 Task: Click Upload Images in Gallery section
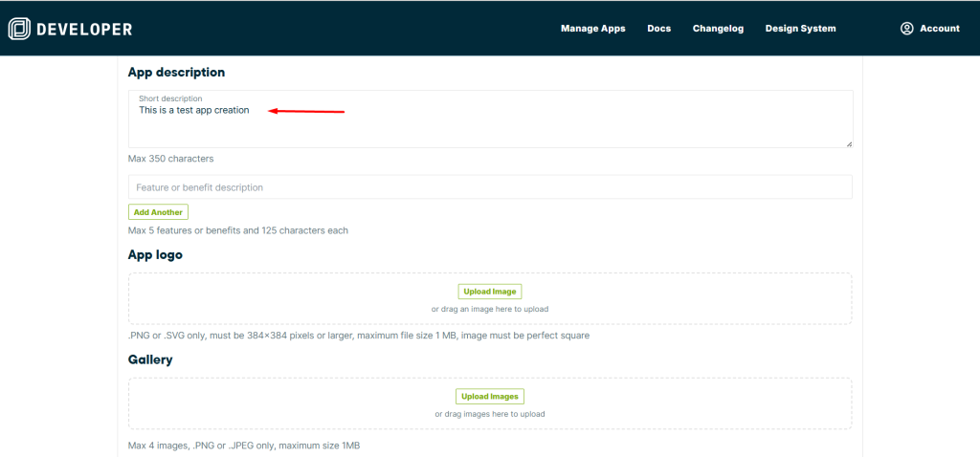[490, 397]
